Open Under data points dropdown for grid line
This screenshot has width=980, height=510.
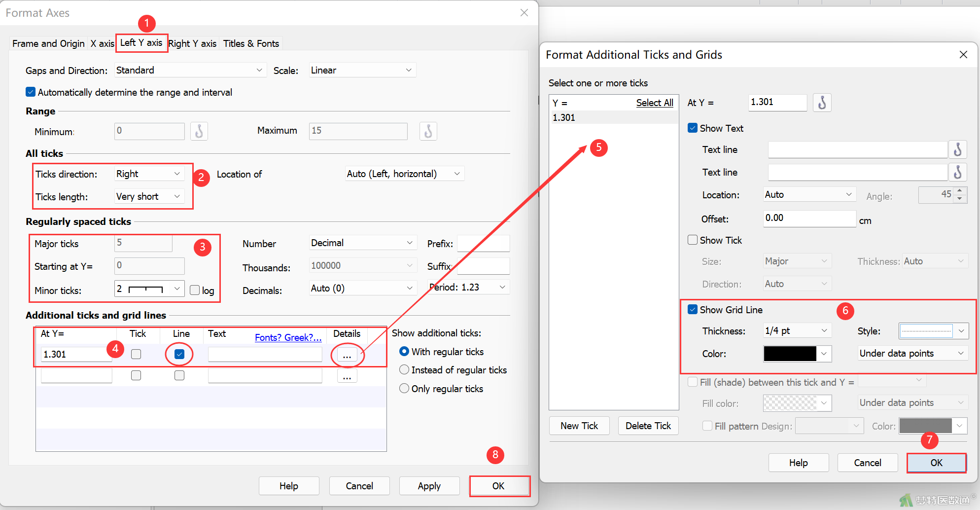912,353
